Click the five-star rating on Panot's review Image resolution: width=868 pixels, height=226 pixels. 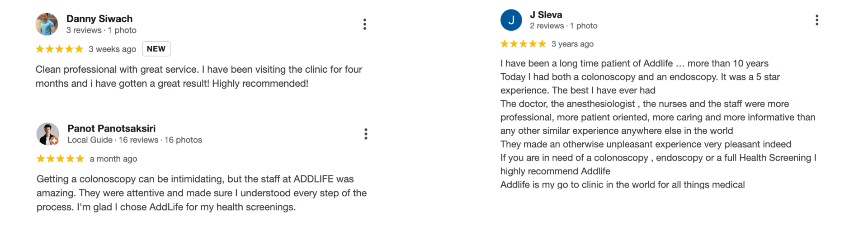point(60,159)
